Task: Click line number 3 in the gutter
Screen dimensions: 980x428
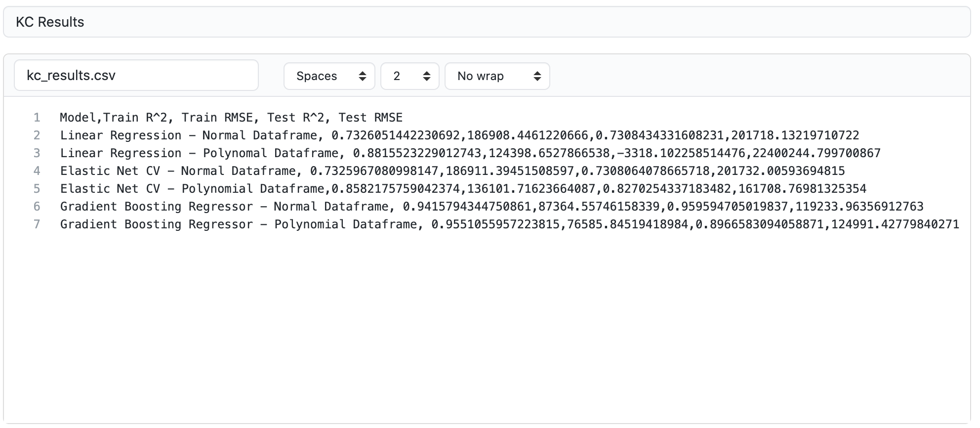Action: 37,153
